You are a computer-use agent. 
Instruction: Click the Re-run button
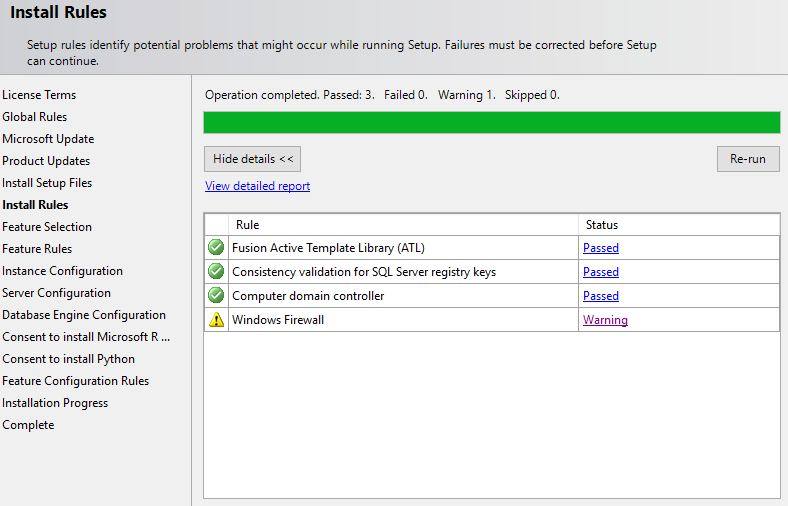(x=748, y=159)
